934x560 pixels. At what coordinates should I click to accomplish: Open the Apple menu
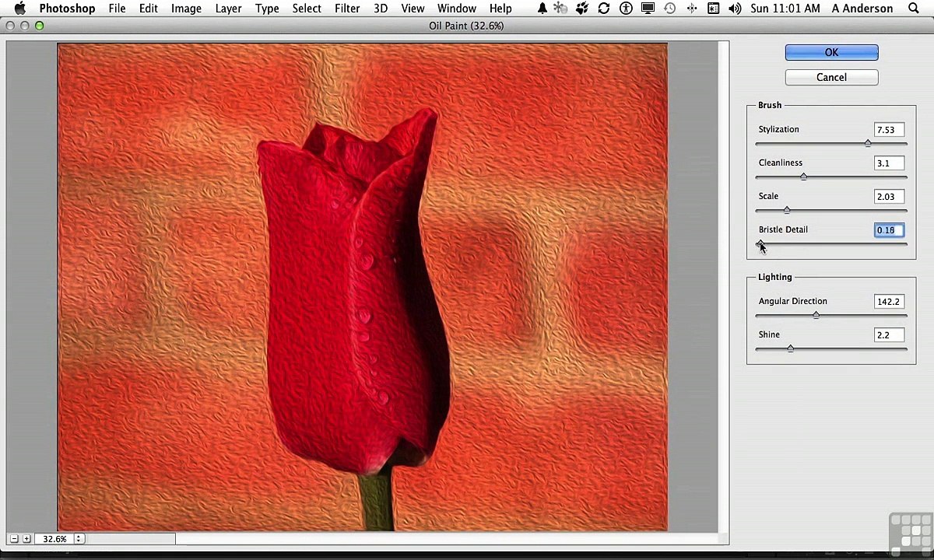pos(19,9)
